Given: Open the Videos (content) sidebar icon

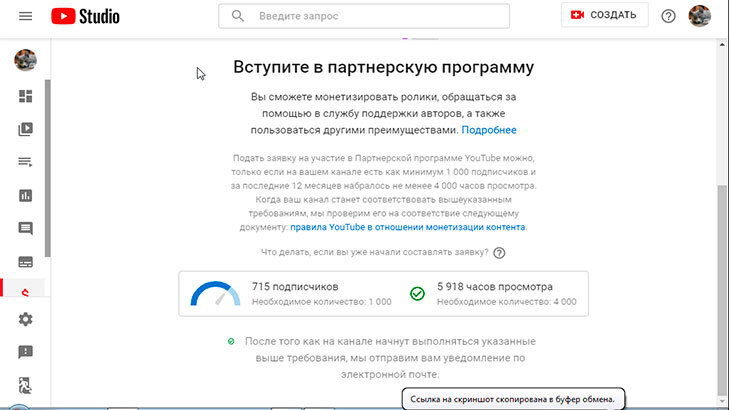Looking at the screenshot, I should point(25,129).
